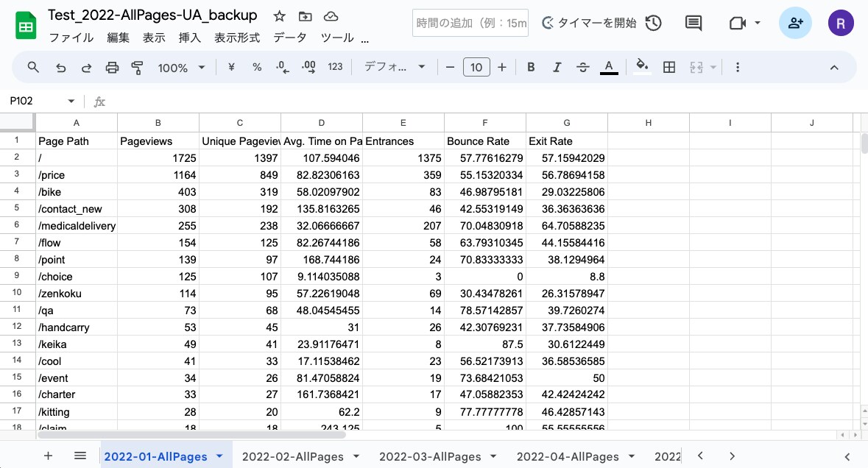Screen dimensions: 868x468
Task: Redo the last action
Action: pyautogui.click(x=86, y=68)
